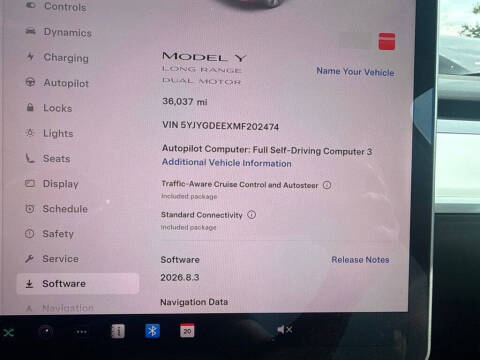Click Autopilot Computer Full Self-Driving Computer 3 text
The width and height of the screenshot is (480, 360).
click(267, 150)
